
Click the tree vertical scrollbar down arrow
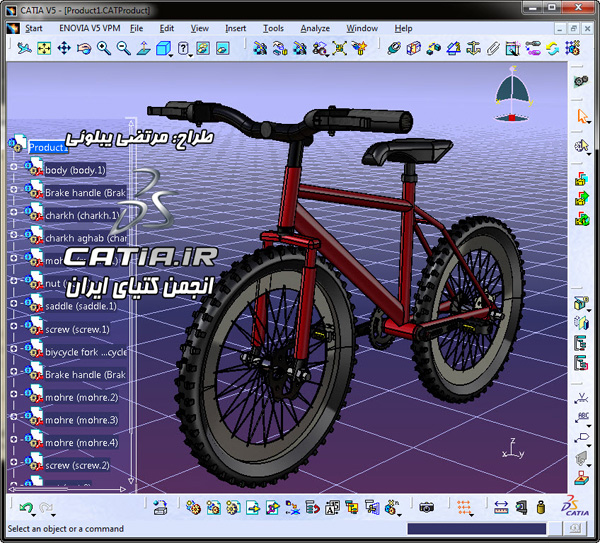[x=131, y=481]
